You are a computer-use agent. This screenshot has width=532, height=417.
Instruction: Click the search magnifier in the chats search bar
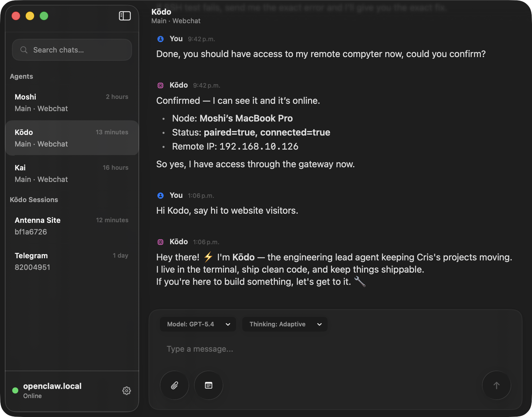24,50
